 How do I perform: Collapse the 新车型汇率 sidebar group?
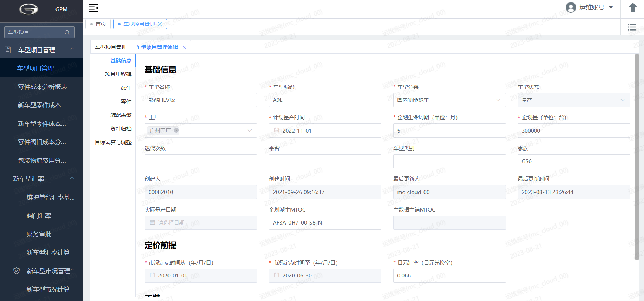point(72,178)
